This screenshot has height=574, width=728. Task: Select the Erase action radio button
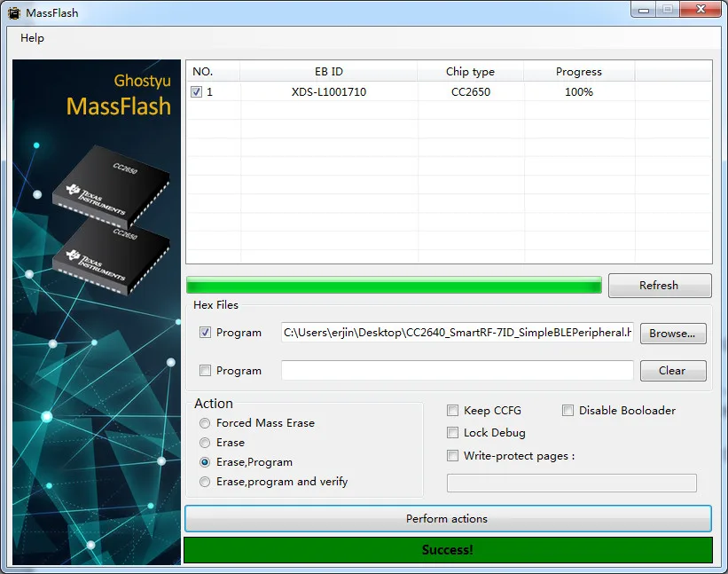click(205, 443)
